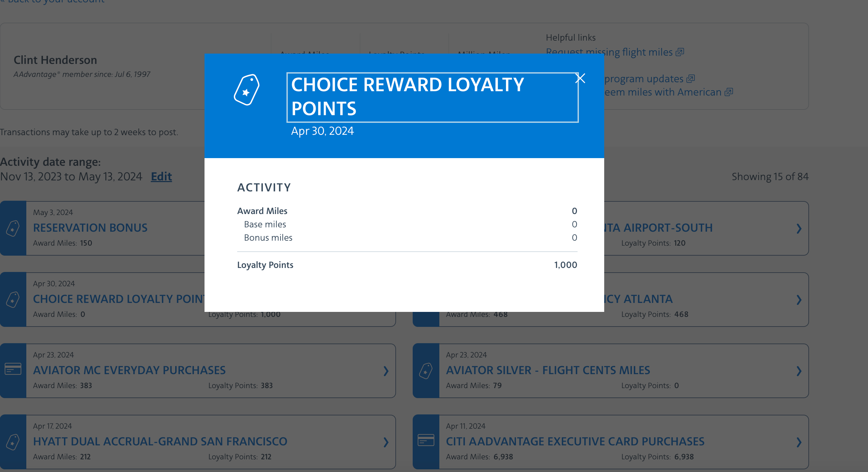Click the tag icon in the modal header
Image resolution: width=868 pixels, height=472 pixels.
pyautogui.click(x=247, y=90)
